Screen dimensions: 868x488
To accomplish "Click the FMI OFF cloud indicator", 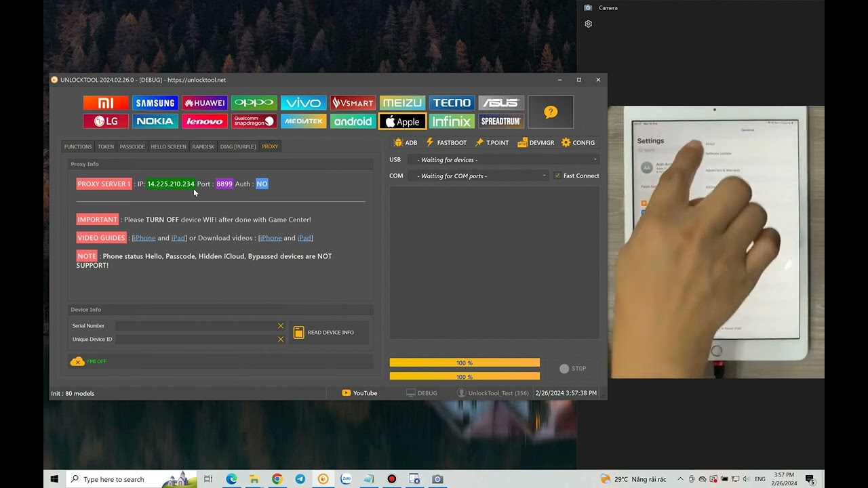I will (x=88, y=362).
